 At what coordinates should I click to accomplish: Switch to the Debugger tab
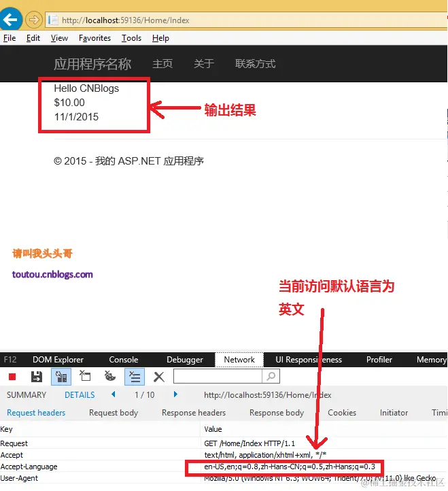pyautogui.click(x=185, y=360)
